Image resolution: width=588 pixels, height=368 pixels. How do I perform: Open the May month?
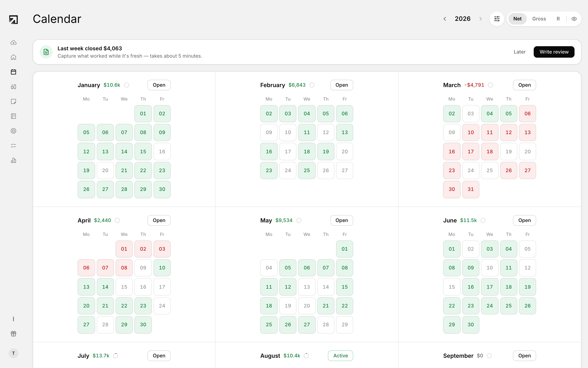click(342, 220)
